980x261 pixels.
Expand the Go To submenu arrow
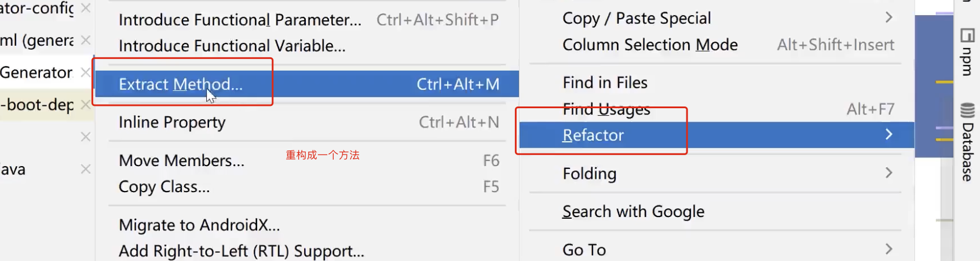(889, 249)
